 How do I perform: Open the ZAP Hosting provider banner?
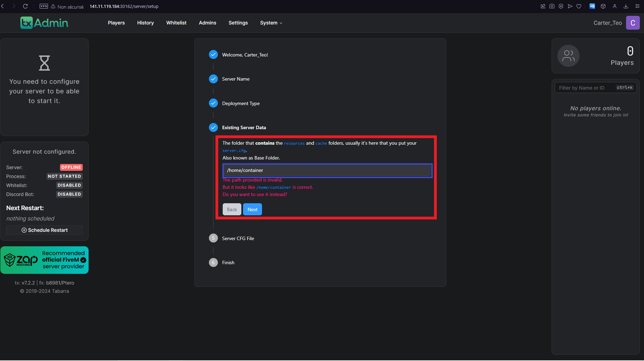(44, 260)
